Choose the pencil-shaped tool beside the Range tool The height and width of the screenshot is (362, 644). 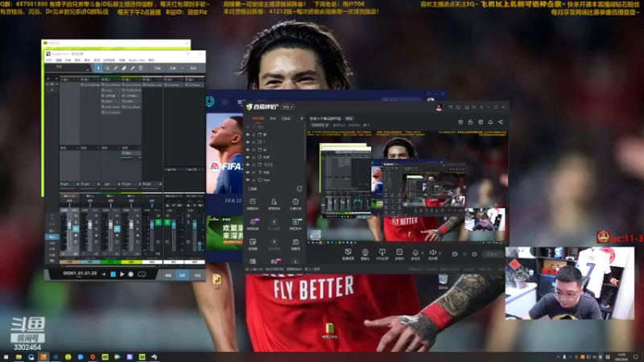click(116, 68)
